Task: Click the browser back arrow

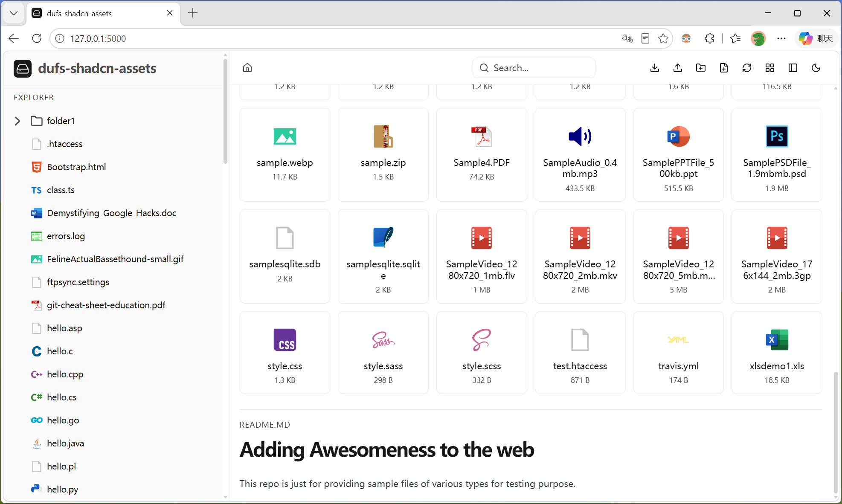Action: pyautogui.click(x=14, y=38)
